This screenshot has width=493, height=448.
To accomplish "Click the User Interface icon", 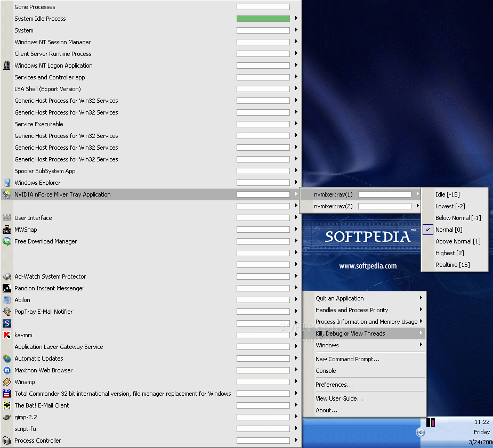I will 6,218.
